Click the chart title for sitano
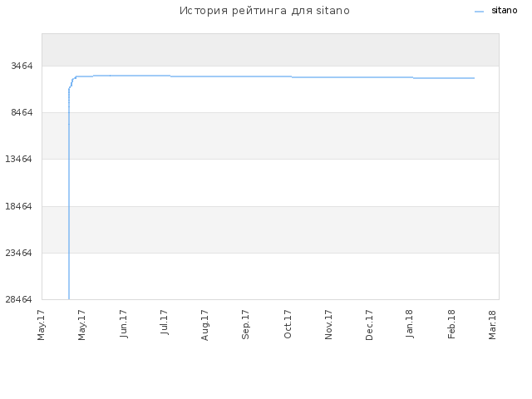 [264, 11]
